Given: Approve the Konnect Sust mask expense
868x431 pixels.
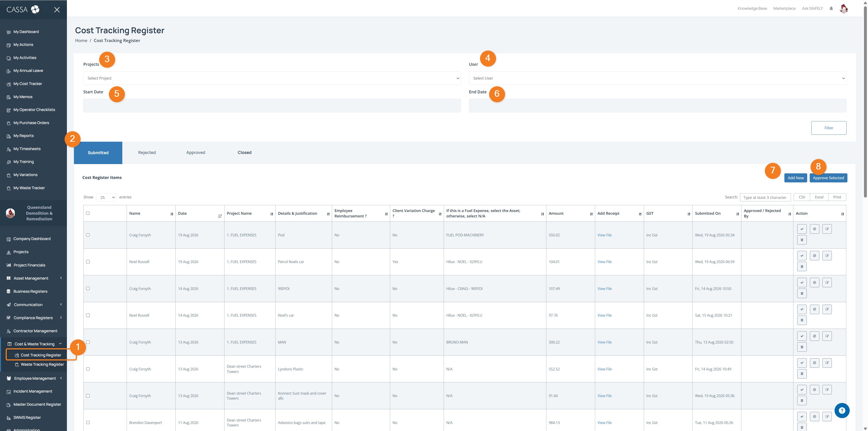Looking at the screenshot, I should [802, 390].
